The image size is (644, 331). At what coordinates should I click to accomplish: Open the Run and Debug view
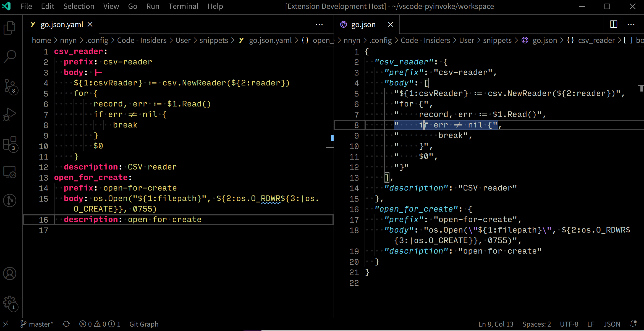pyautogui.click(x=10, y=114)
